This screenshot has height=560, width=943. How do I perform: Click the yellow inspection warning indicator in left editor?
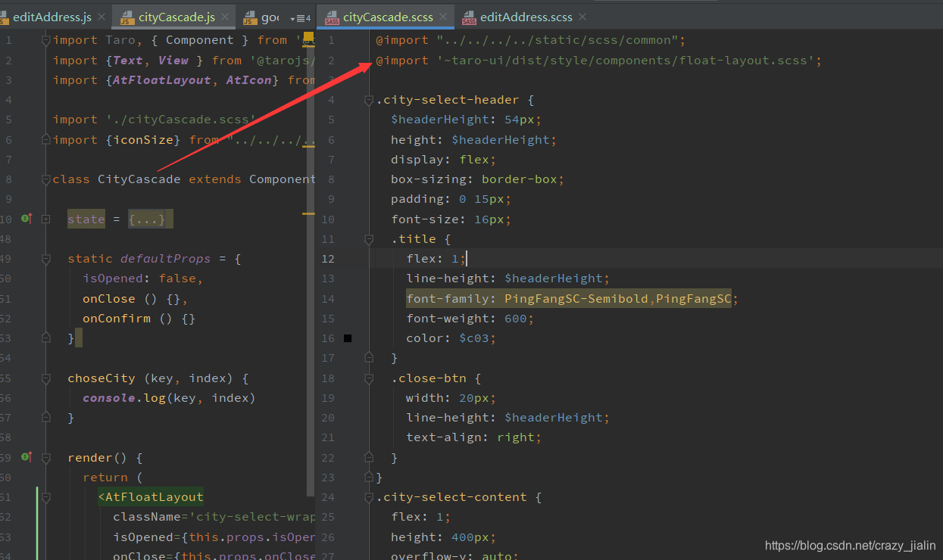click(x=309, y=36)
